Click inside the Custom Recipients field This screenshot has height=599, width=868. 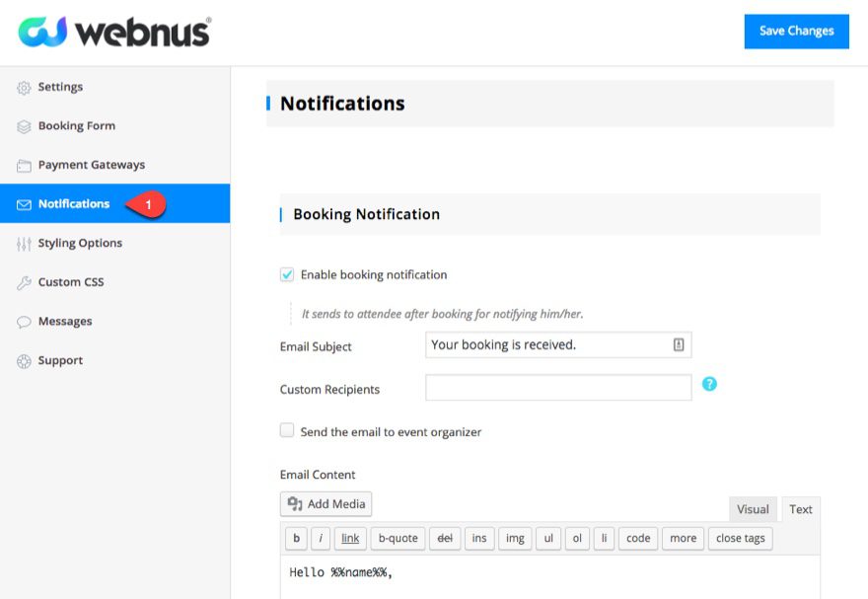point(557,387)
